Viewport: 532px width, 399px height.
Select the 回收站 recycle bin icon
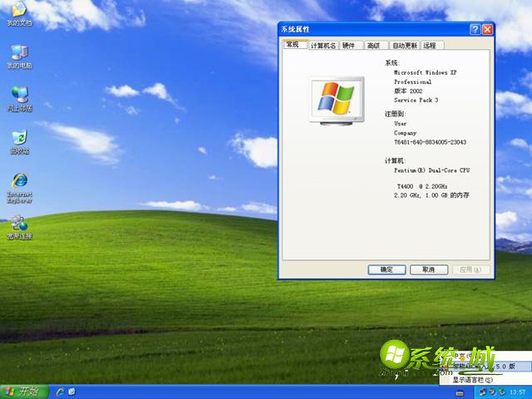coord(19,142)
